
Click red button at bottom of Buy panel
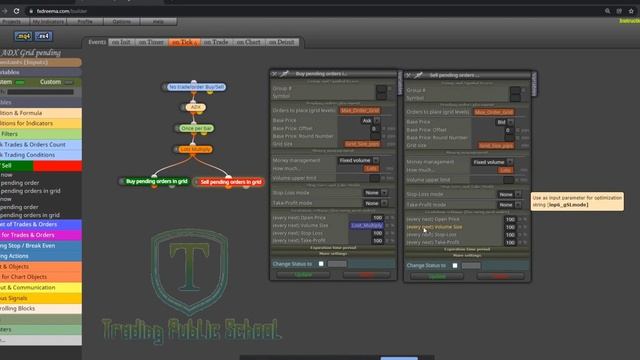click(367, 275)
